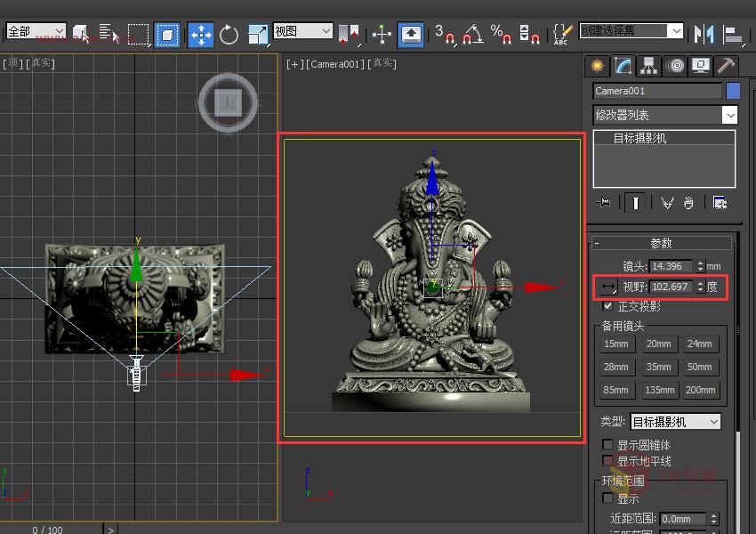This screenshot has height=534, width=756.
Task: Click the object color swatch beside Camera001
Action: (x=734, y=90)
